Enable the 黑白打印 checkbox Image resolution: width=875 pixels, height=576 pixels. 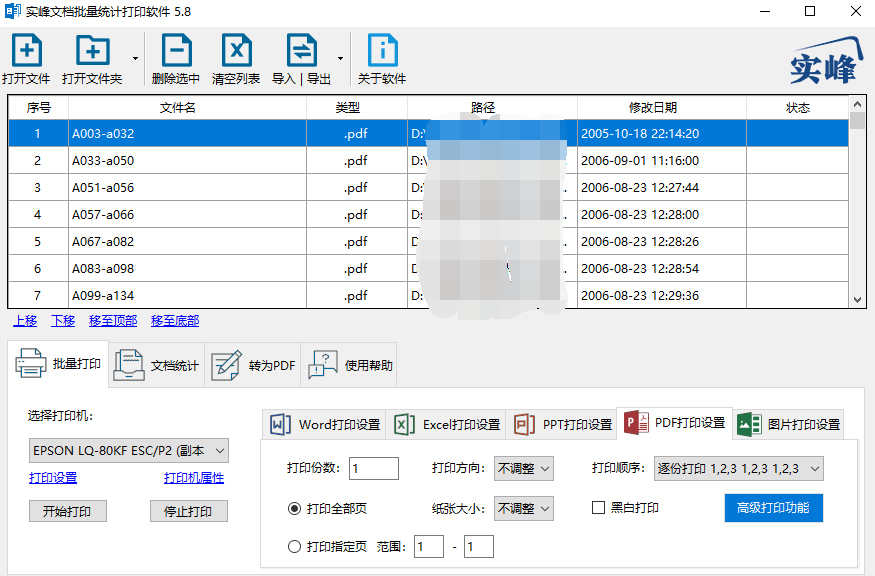[x=598, y=507]
